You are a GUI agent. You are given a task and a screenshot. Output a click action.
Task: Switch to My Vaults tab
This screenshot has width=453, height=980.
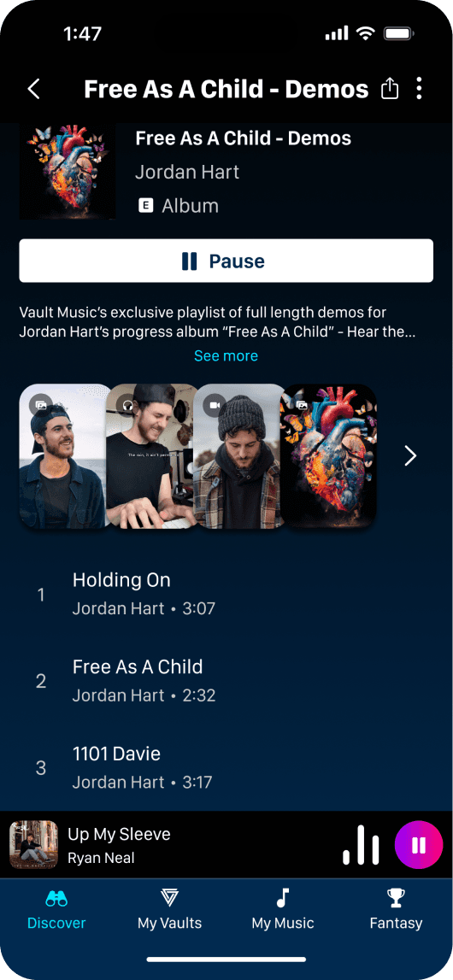(x=170, y=909)
